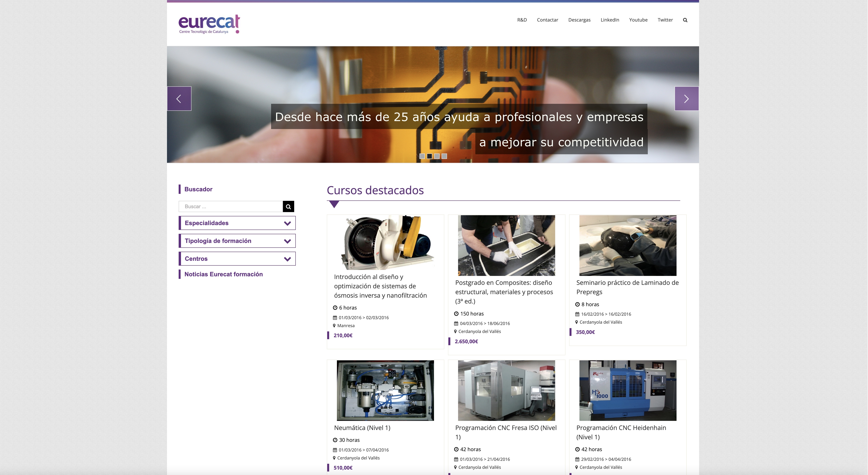Click the Composites course thumbnail image
868x475 pixels.
coord(506,245)
